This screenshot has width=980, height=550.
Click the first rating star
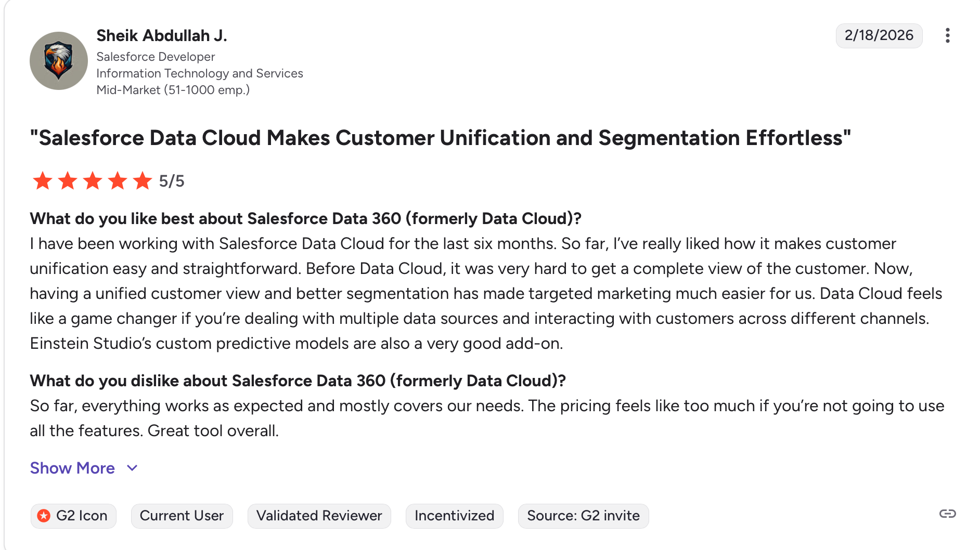click(42, 181)
